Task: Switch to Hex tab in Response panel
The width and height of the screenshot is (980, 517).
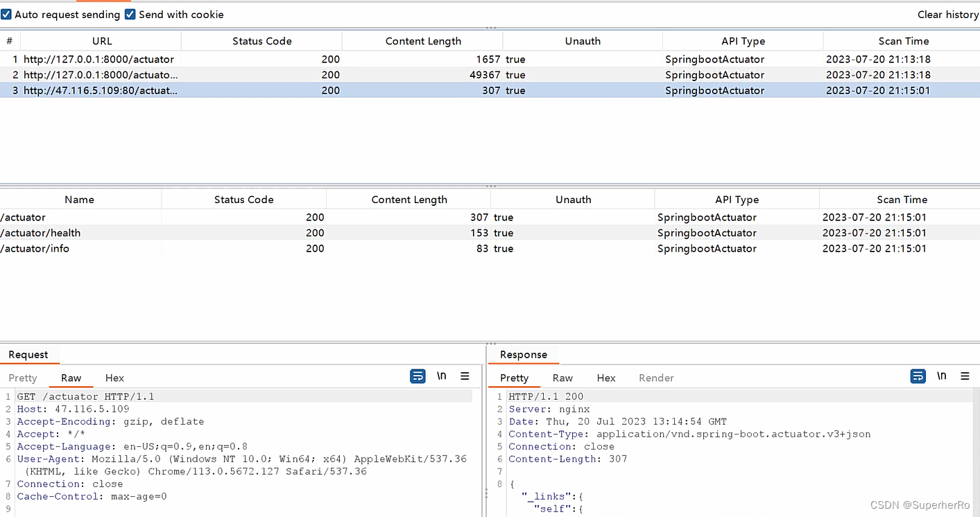Action: click(x=606, y=378)
